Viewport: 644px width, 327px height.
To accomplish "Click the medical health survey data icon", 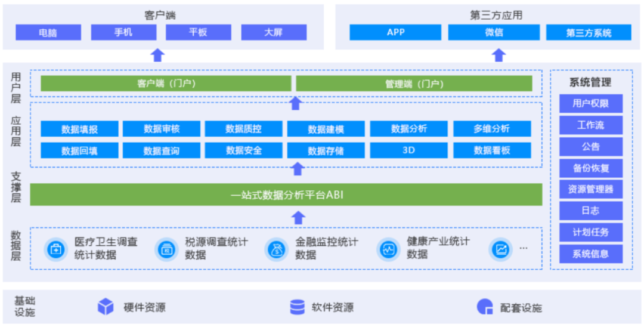I will [x=57, y=249].
